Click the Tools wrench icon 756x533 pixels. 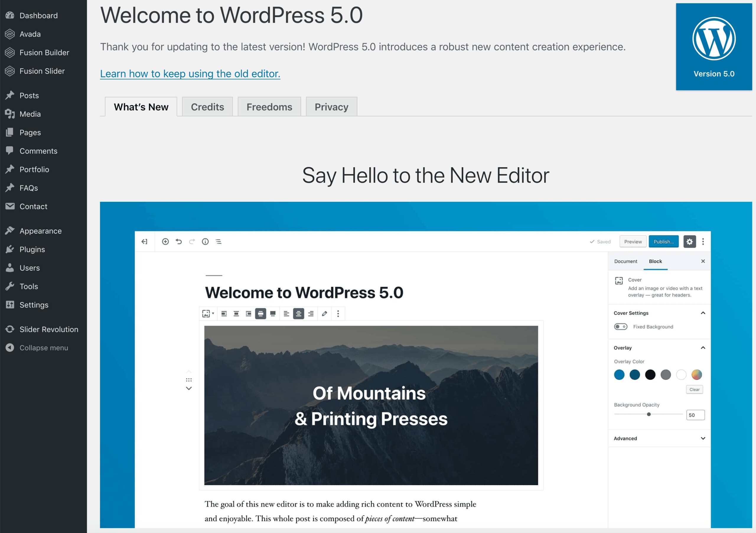[x=10, y=286]
